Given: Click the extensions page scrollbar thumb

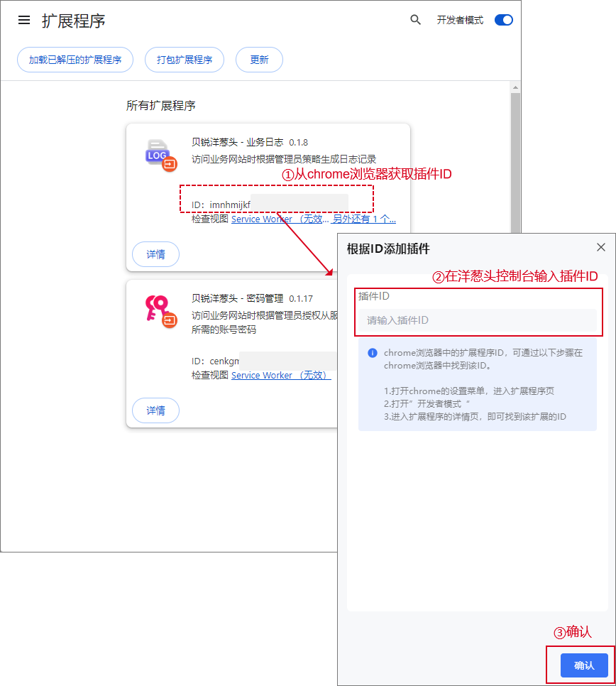Looking at the screenshot, I should (515, 163).
